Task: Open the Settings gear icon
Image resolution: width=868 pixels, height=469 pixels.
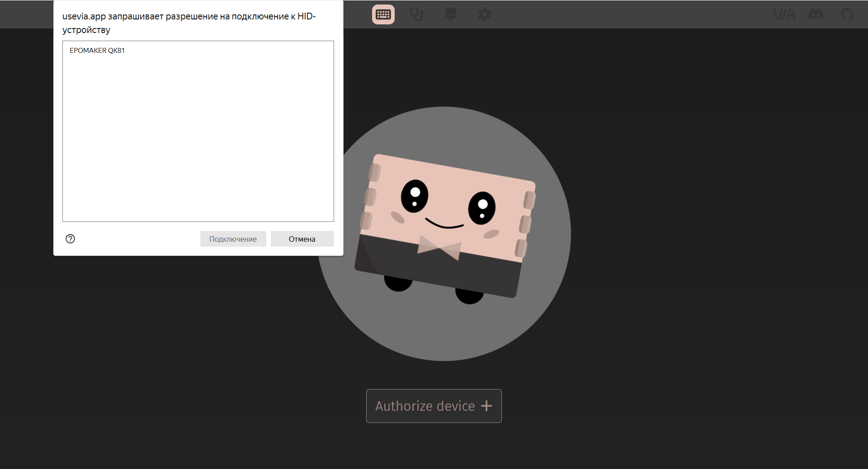Action: 485,14
